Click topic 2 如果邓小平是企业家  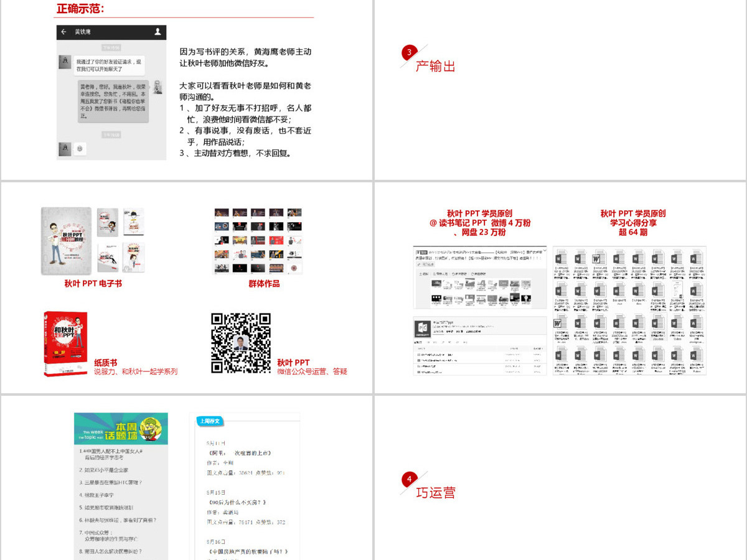tap(103, 470)
